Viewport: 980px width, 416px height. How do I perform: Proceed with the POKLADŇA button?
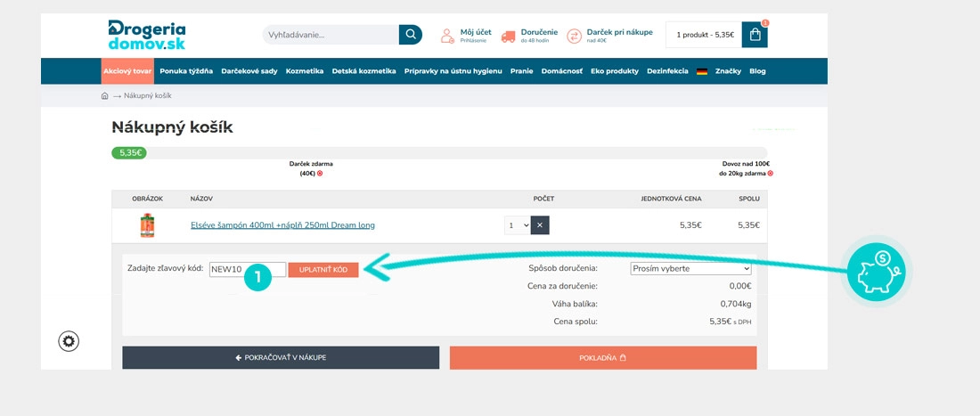coord(603,358)
